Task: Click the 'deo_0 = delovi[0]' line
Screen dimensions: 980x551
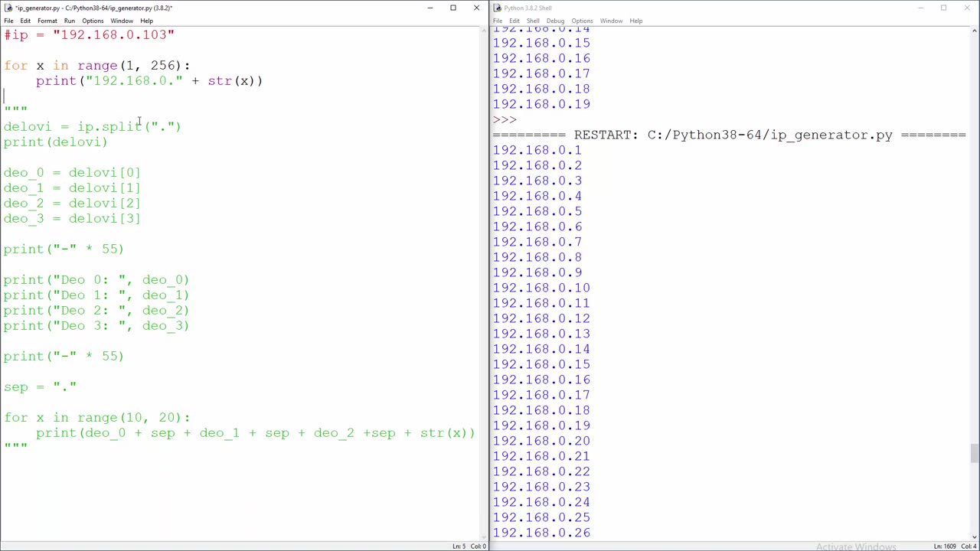Action: 72,173
